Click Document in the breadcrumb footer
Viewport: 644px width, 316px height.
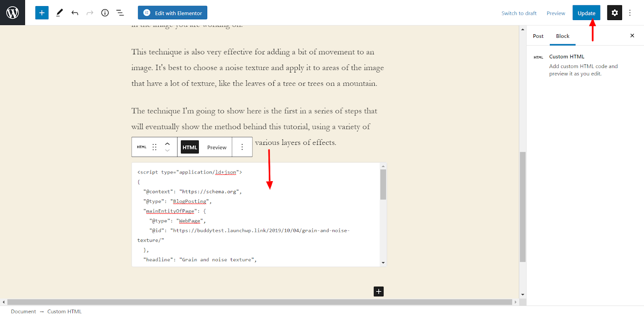coord(23,312)
